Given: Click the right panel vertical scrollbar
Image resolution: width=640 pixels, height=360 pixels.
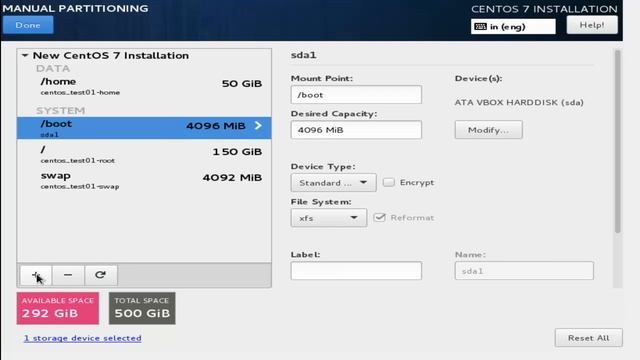Looking at the screenshot, I should point(618,141).
